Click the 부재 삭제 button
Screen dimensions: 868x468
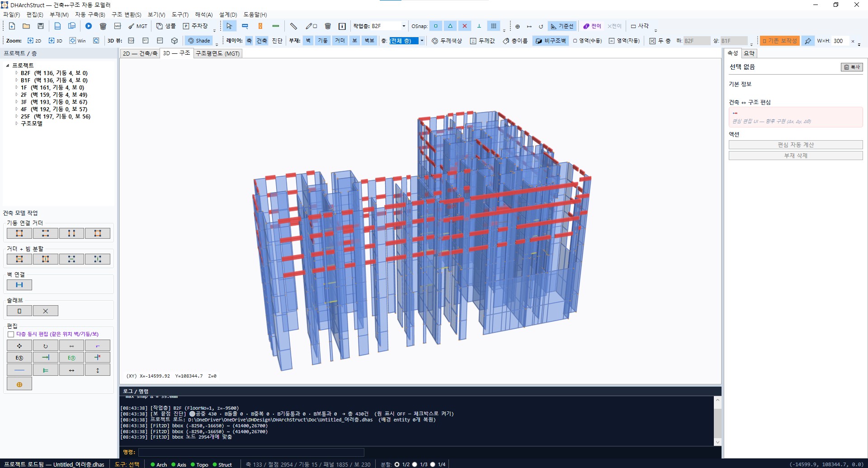tap(796, 156)
